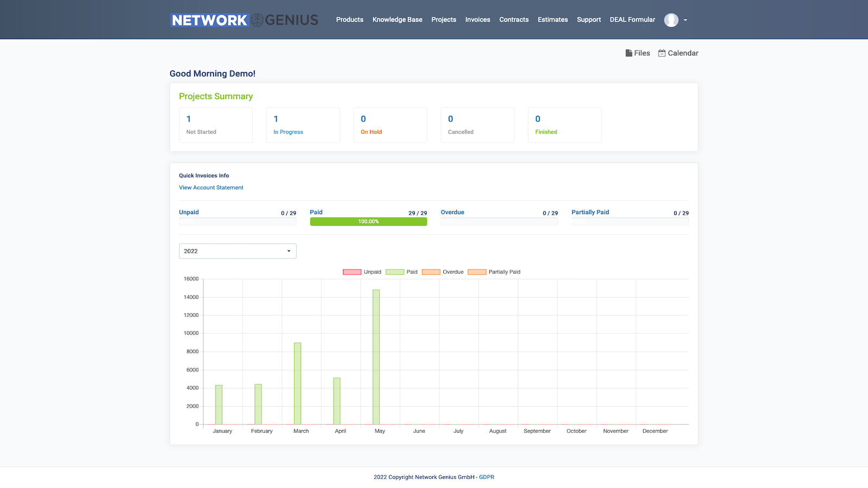Open the GDPR footer link

coord(487,477)
